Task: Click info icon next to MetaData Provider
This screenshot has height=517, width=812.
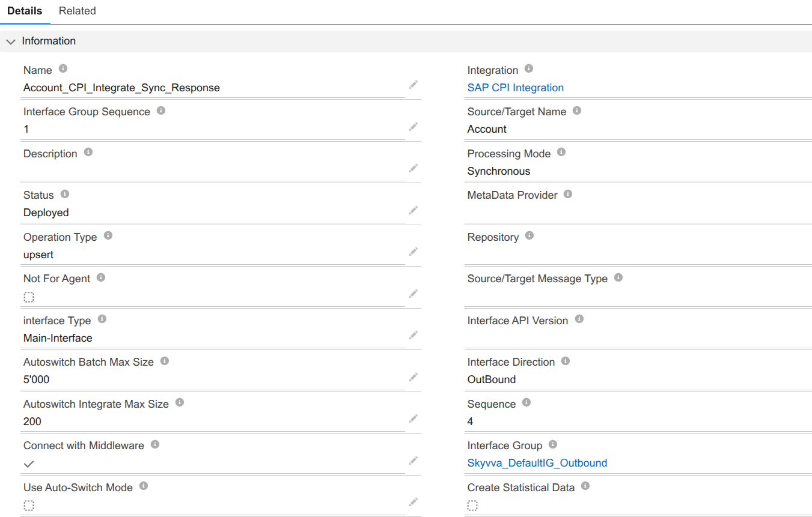Action: point(568,194)
